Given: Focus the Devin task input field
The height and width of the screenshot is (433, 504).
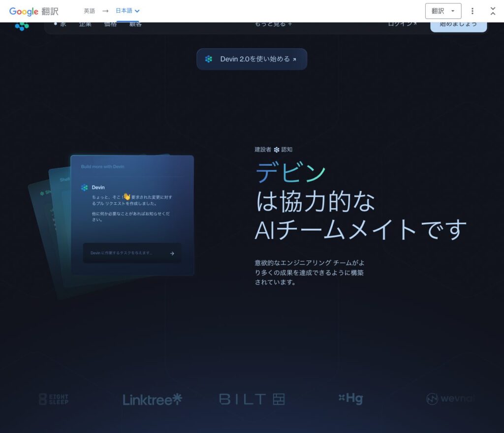Looking at the screenshot, I should pyautogui.click(x=132, y=253).
